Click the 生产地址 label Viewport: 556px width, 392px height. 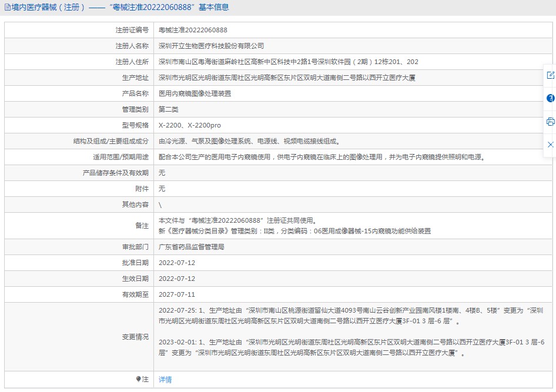135,78
